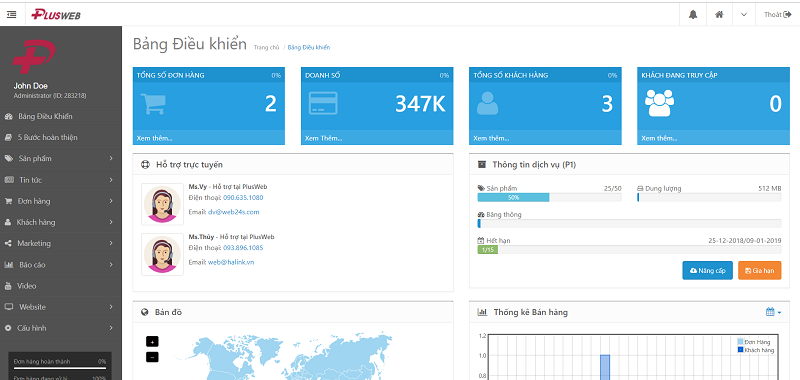Open the notifications bell icon

(x=692, y=15)
